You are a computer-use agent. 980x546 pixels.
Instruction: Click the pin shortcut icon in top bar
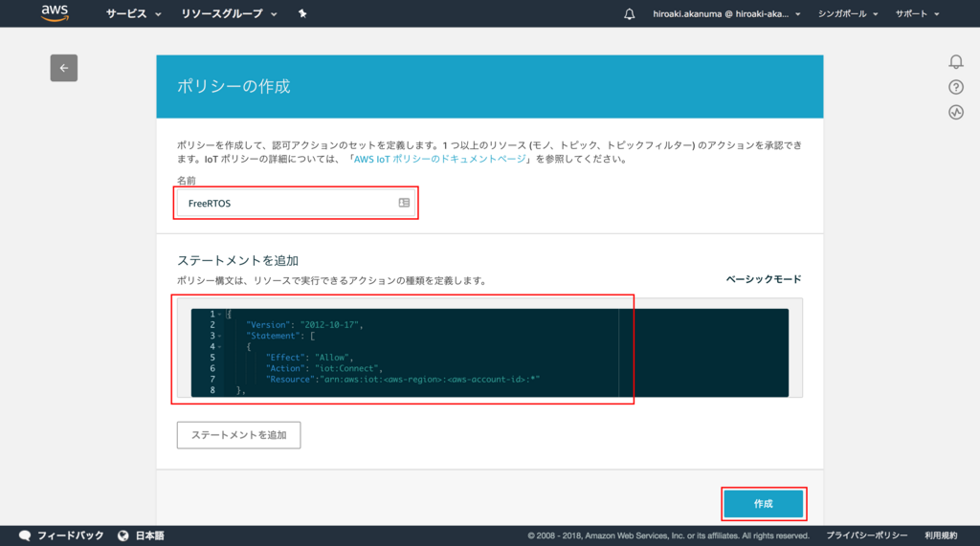[302, 13]
